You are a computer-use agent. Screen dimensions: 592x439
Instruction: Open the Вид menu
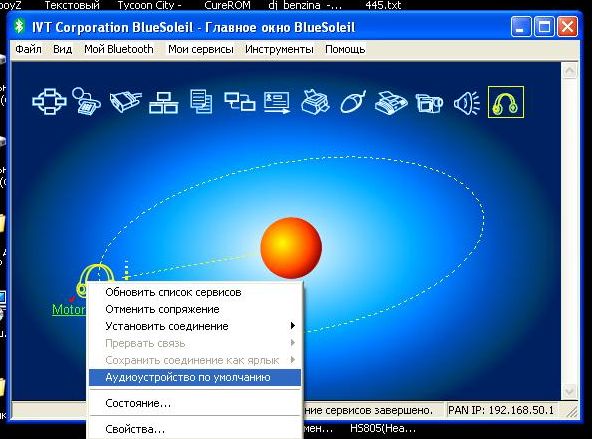(62, 49)
